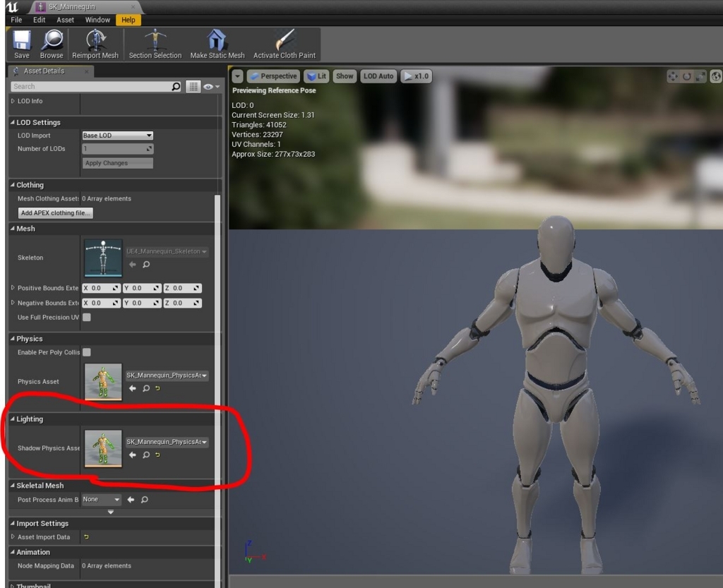The height and width of the screenshot is (588, 723).
Task: Open the Help menu
Action: (129, 20)
